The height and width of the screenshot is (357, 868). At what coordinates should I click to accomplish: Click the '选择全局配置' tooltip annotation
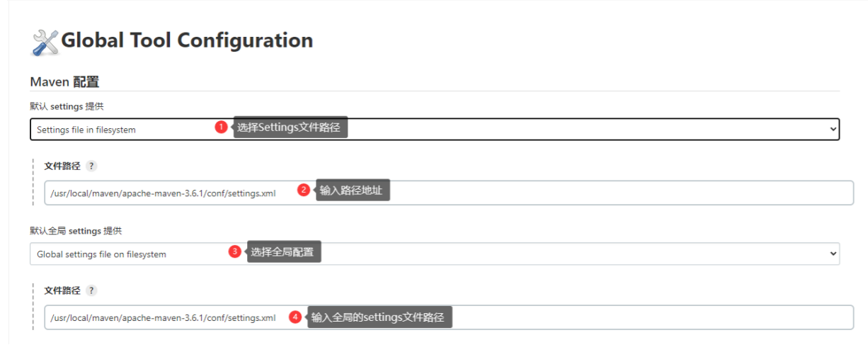(283, 251)
